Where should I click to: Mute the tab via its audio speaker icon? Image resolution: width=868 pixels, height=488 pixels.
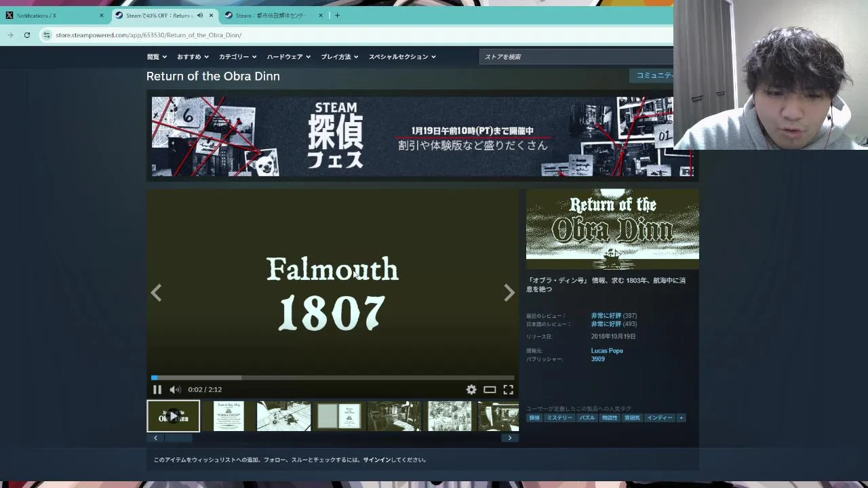200,16
